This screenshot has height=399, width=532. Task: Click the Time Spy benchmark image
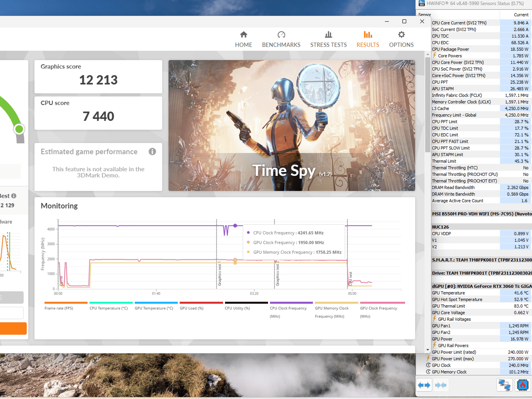pyautogui.click(x=291, y=125)
